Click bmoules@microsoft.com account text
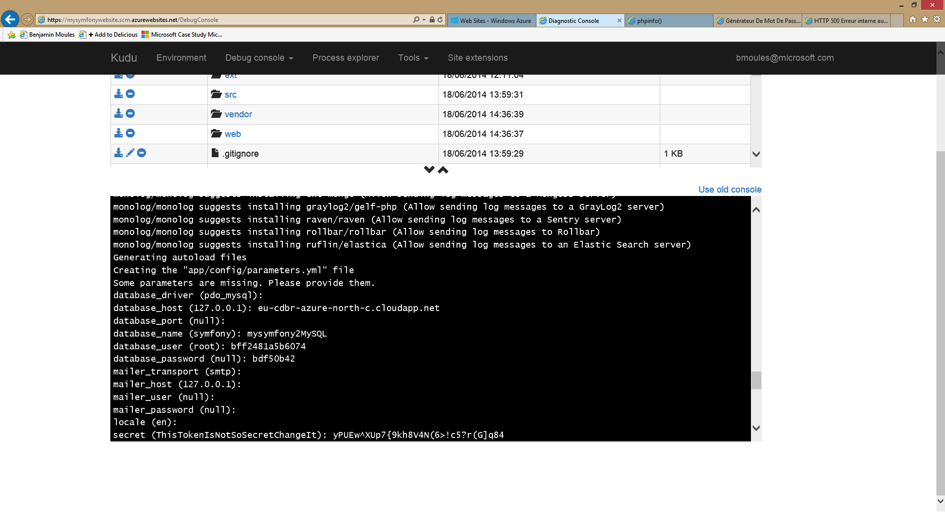The width and height of the screenshot is (945, 512). [x=785, y=58]
